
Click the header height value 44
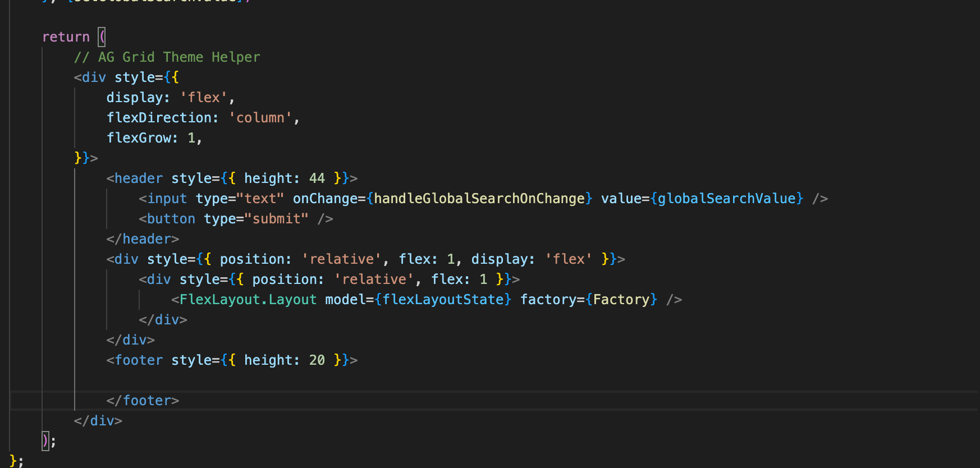[x=317, y=178]
